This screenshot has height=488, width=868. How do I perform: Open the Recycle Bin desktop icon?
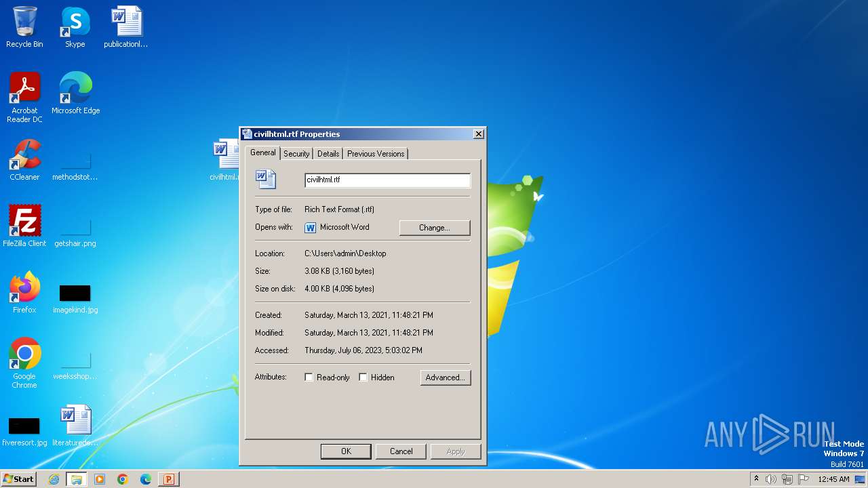pos(24,27)
